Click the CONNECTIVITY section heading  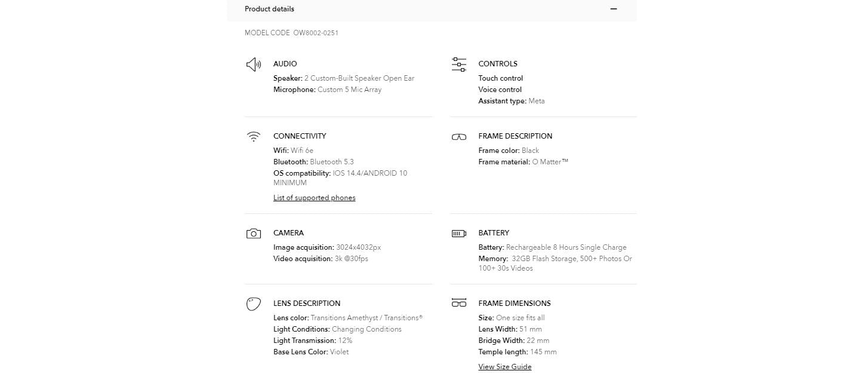(x=300, y=136)
